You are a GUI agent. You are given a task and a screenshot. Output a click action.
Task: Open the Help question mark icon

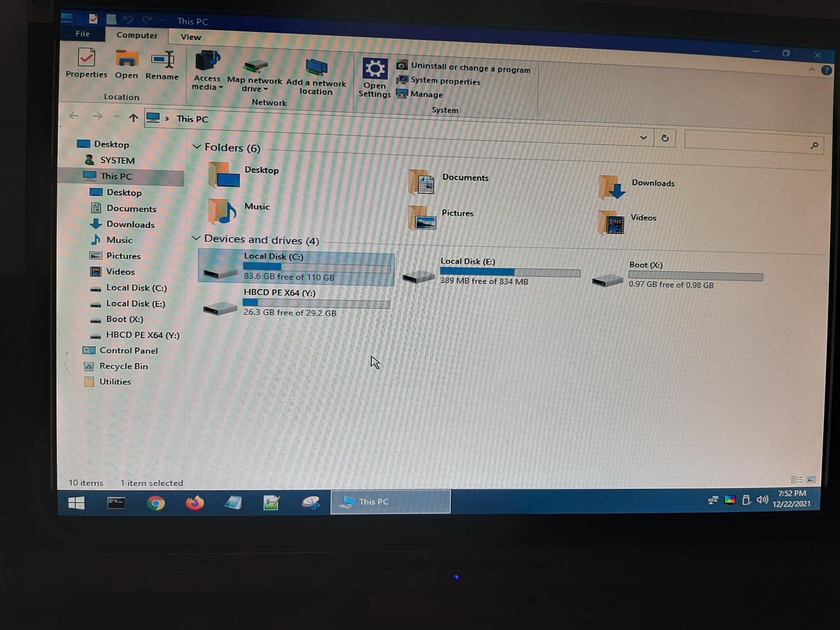point(826,71)
